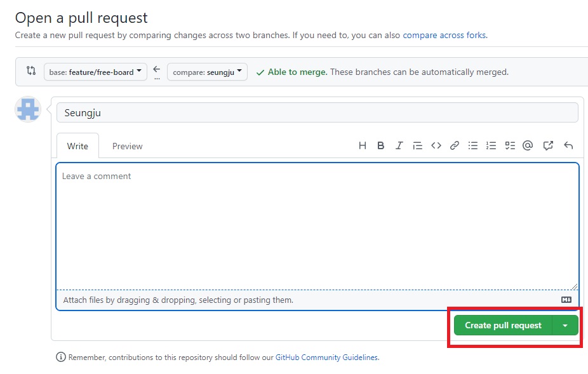Screen dimensions: 588x374
Task: Mention a user with the @ icon
Action: click(x=528, y=145)
